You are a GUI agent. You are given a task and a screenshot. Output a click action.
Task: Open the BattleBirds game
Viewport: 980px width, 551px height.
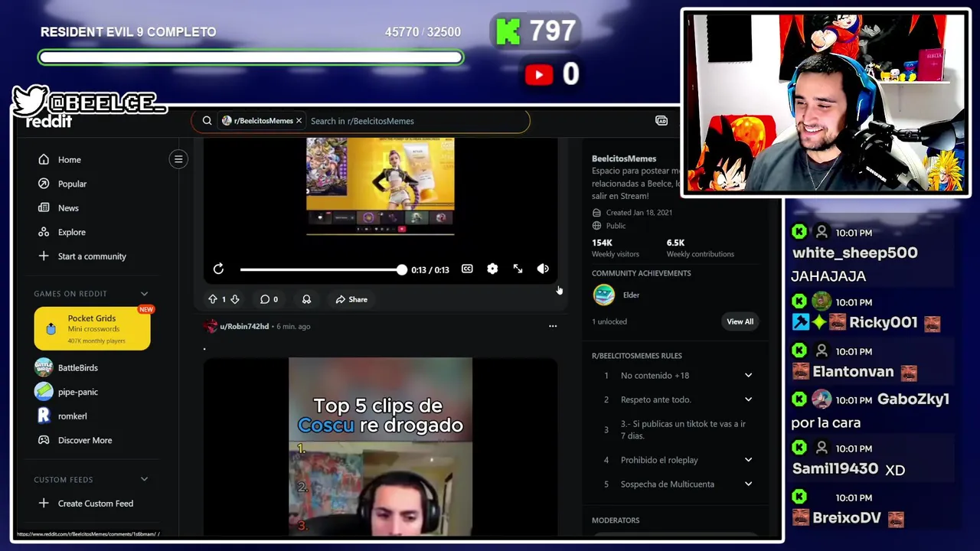click(78, 367)
